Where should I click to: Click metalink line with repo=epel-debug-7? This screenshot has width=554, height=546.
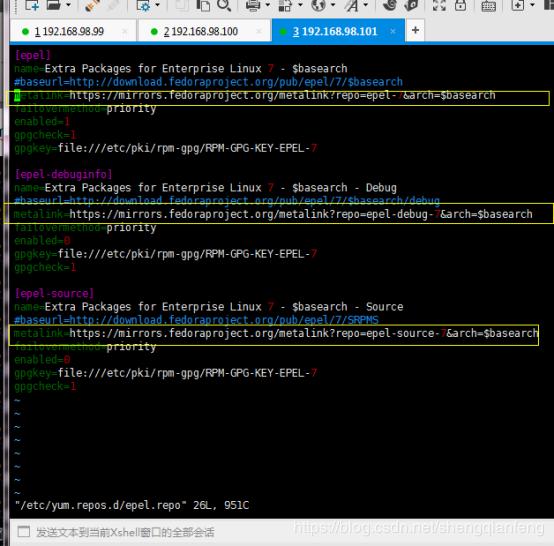pyautogui.click(x=273, y=214)
